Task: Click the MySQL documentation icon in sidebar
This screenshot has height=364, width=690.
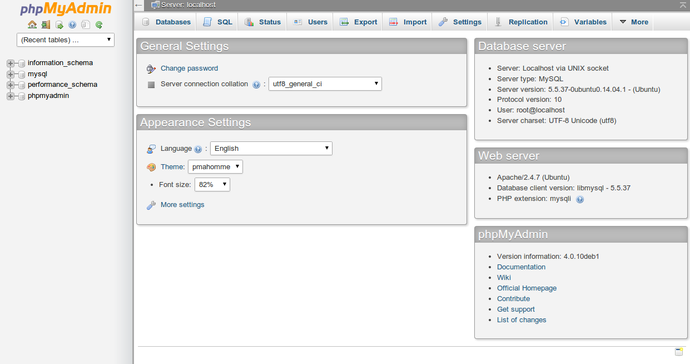Action: [x=85, y=25]
